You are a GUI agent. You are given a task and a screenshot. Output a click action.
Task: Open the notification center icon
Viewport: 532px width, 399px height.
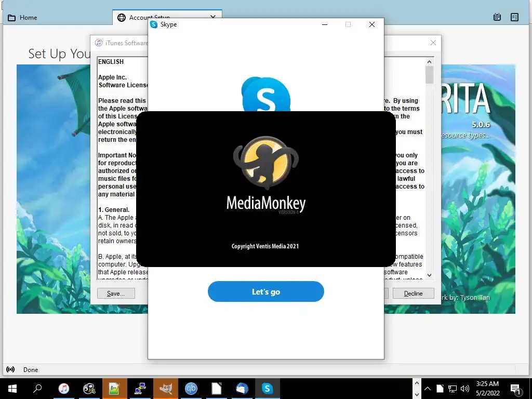[515, 389]
